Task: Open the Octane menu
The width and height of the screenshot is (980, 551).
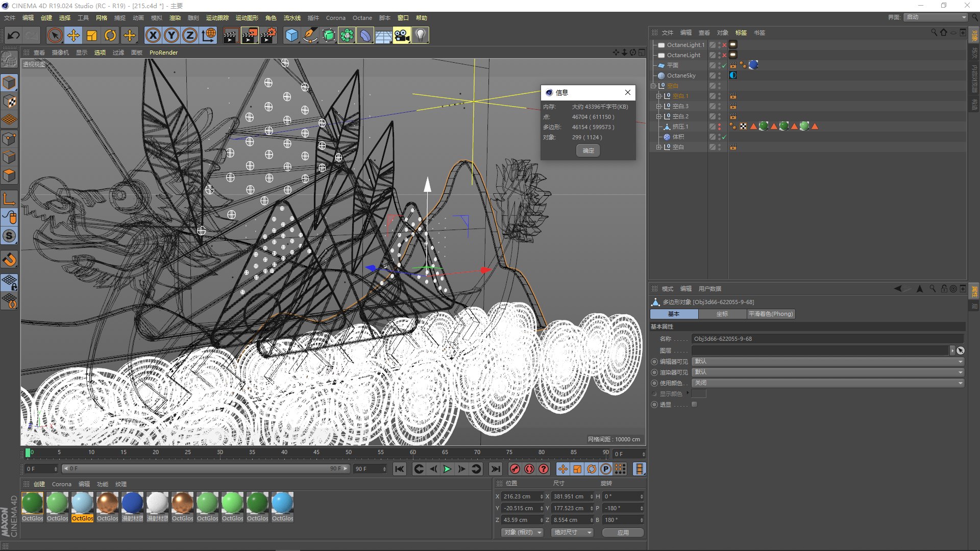Action: pyautogui.click(x=362, y=18)
